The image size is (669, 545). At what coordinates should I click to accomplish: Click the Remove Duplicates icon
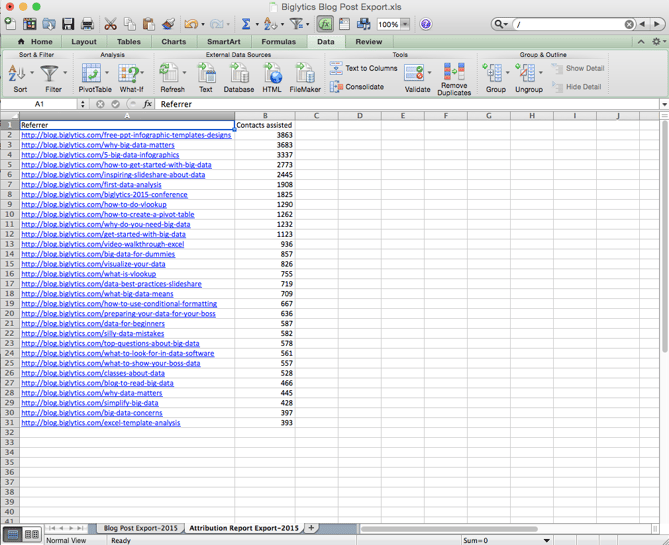453,76
